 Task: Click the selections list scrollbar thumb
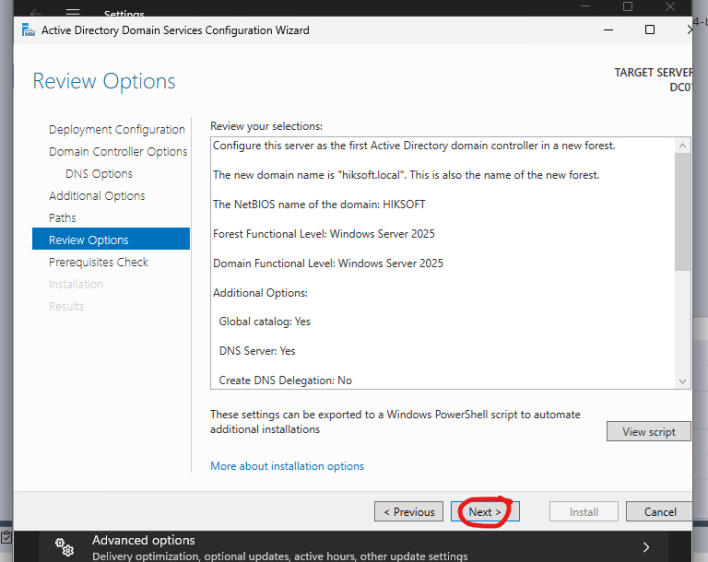(682, 212)
